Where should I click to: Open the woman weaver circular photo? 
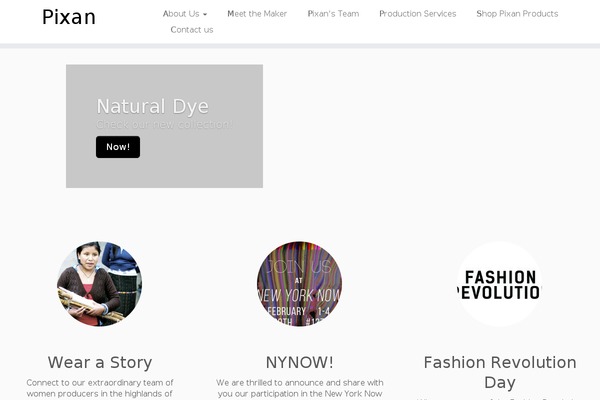[x=99, y=284]
